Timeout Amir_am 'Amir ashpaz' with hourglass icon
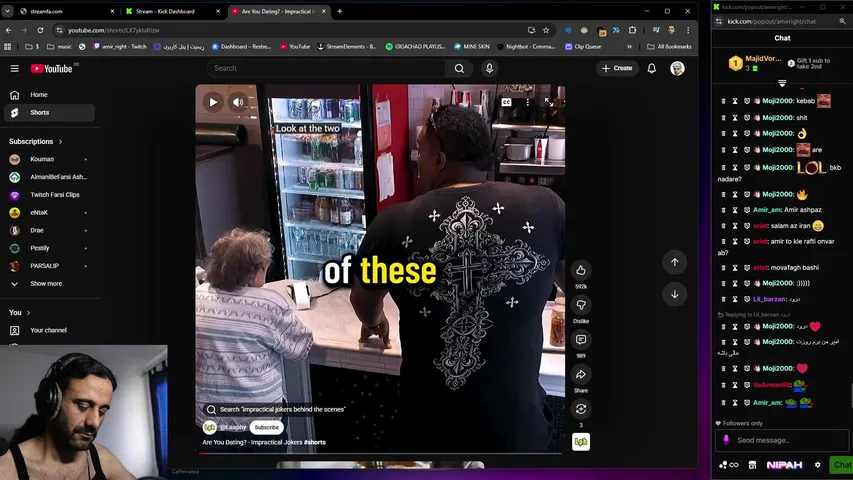The width and height of the screenshot is (853, 480). (735, 210)
